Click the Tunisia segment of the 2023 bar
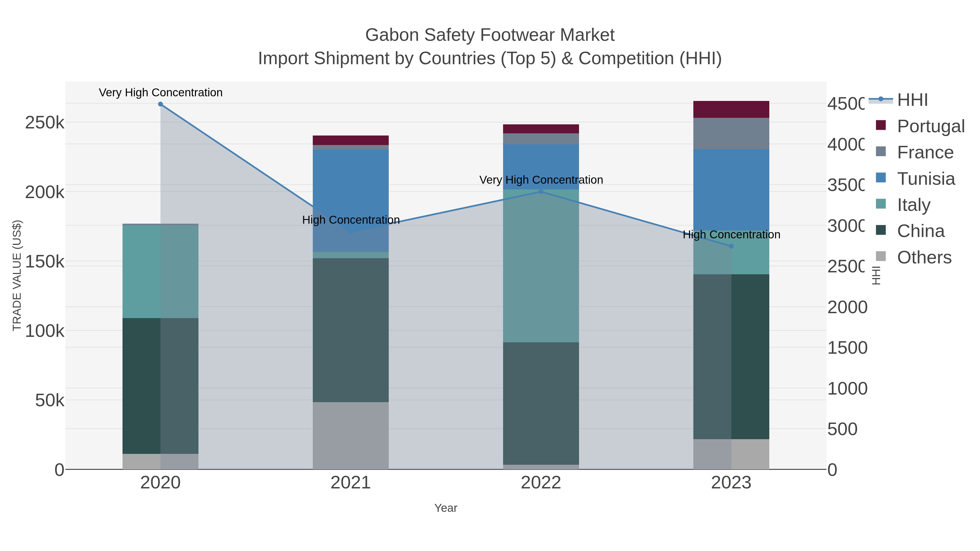 click(731, 189)
